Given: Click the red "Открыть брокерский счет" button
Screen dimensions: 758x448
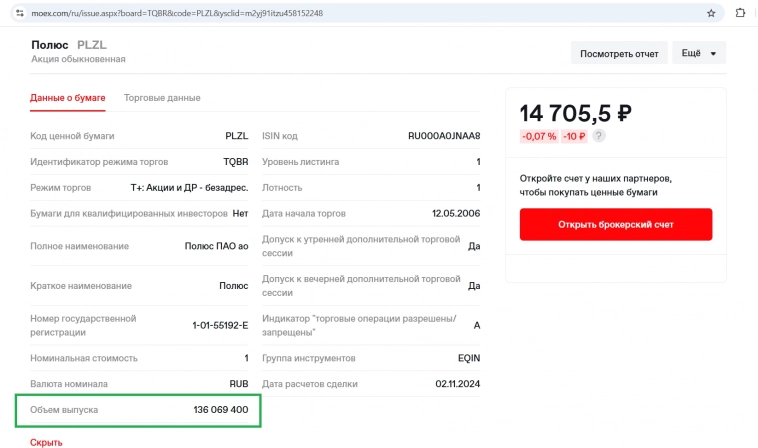Looking at the screenshot, I should (616, 224).
